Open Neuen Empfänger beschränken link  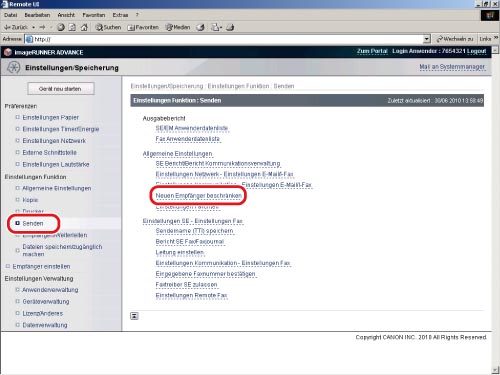pos(199,196)
